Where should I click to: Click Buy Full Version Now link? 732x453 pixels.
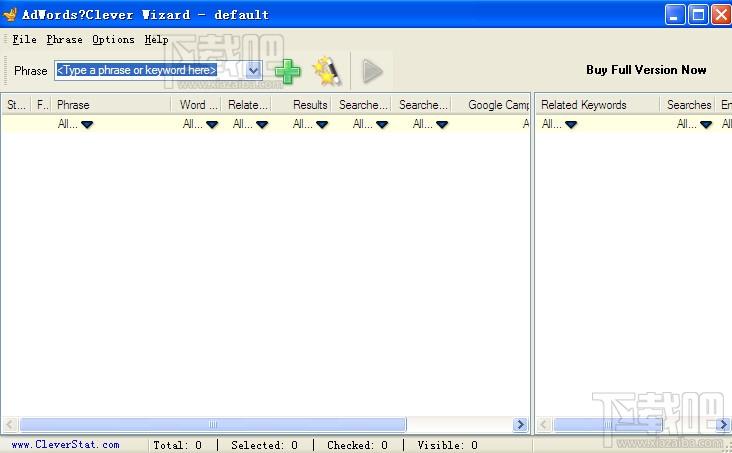[x=646, y=70]
